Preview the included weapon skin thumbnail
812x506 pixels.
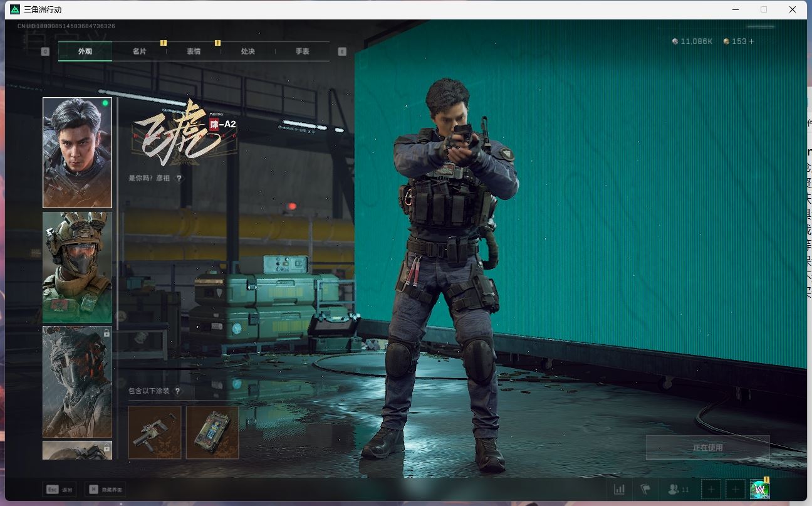(x=155, y=432)
